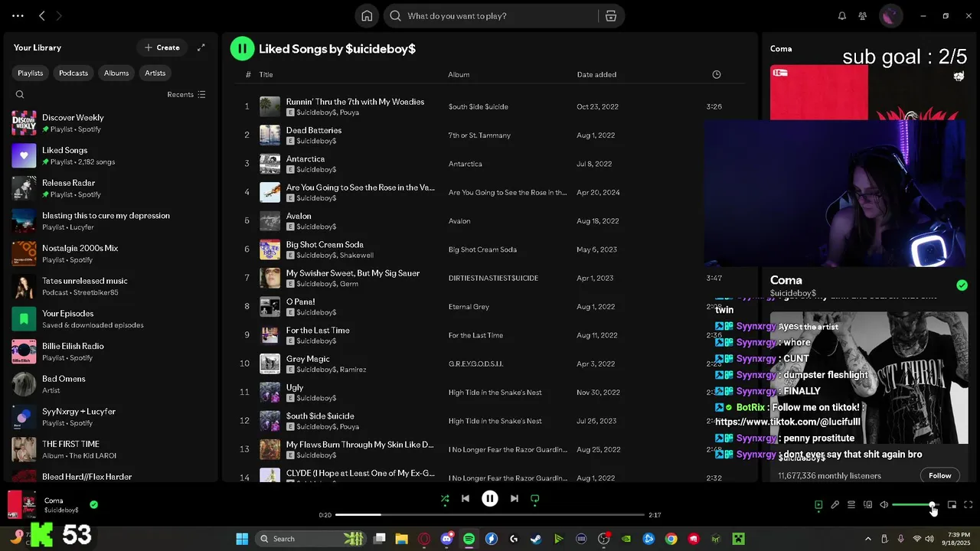
Task: Open the three-dot Spotify menu
Action: [18, 16]
